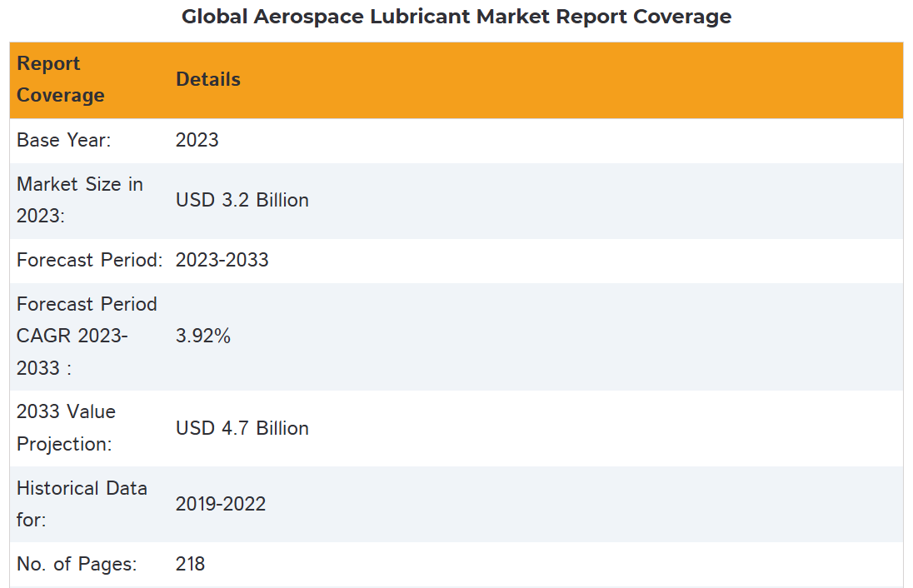Click blank space right of 3.92% value
This screenshot has width=913, height=588.
tap(583, 336)
